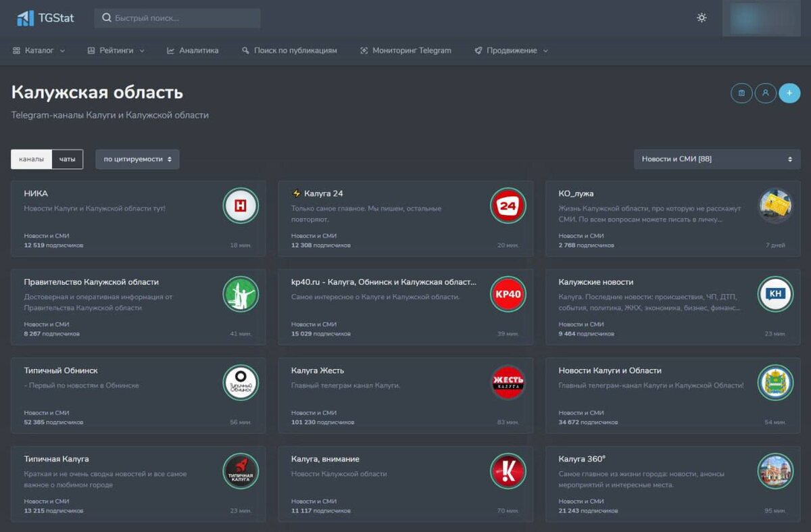Open Новости Калуги и Области avatar
The image size is (811, 532).
point(775,383)
